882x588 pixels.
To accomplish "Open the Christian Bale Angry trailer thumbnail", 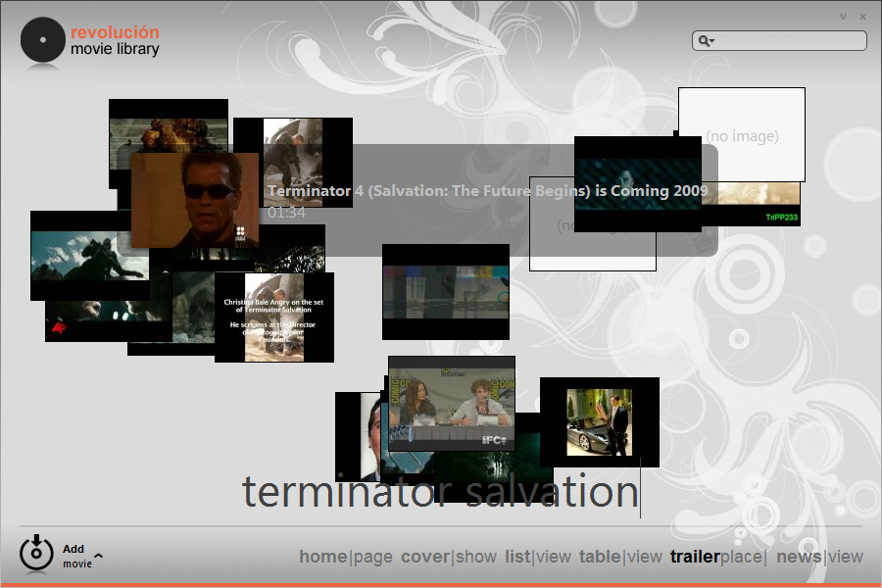I will coord(274,318).
